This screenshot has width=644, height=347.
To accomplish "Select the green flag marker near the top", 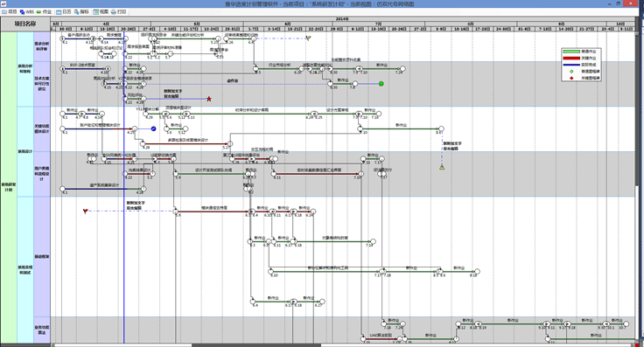I will coord(308,38).
